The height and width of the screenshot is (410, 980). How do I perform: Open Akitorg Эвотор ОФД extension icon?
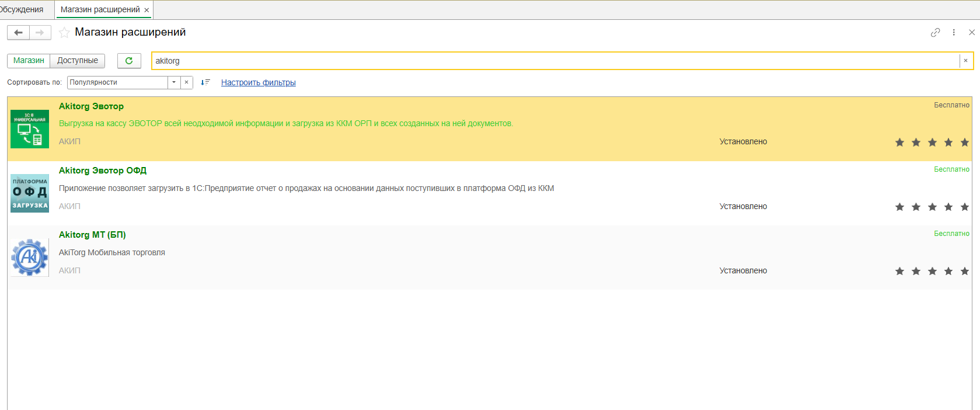tap(30, 193)
